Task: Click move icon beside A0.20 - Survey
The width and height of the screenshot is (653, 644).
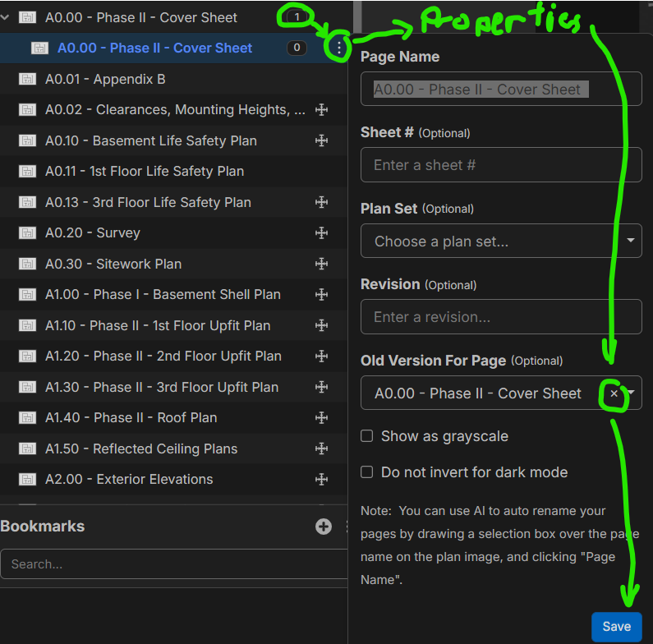Action: [322, 233]
